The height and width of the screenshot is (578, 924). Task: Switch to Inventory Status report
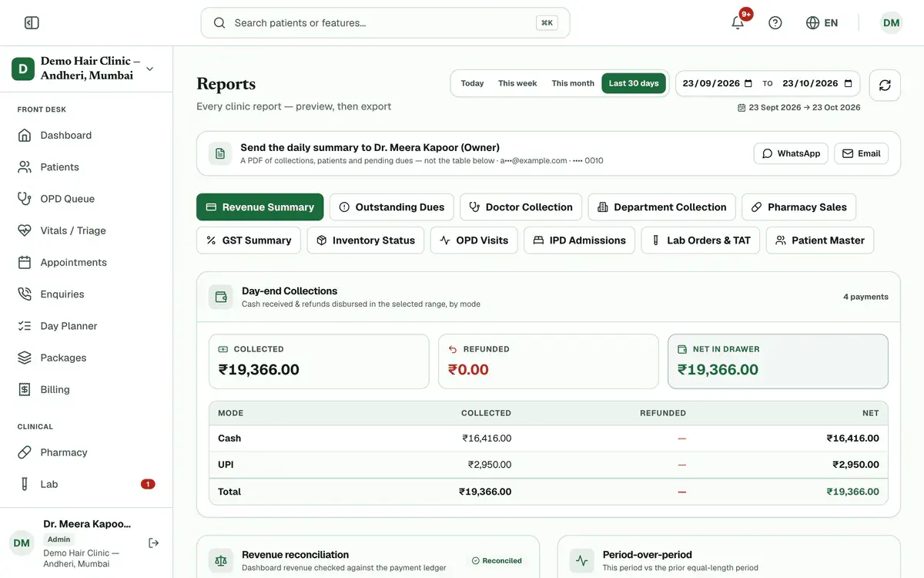pyautogui.click(x=366, y=240)
